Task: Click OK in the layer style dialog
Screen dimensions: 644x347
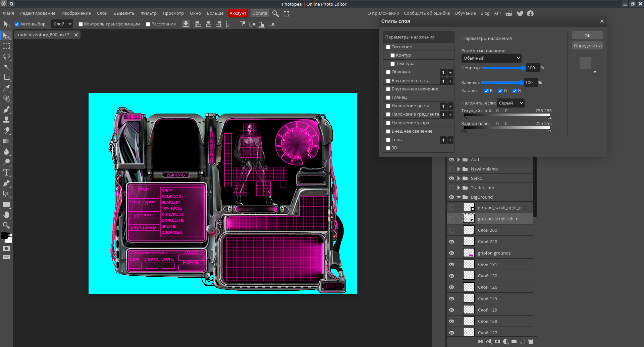Action: pos(587,36)
